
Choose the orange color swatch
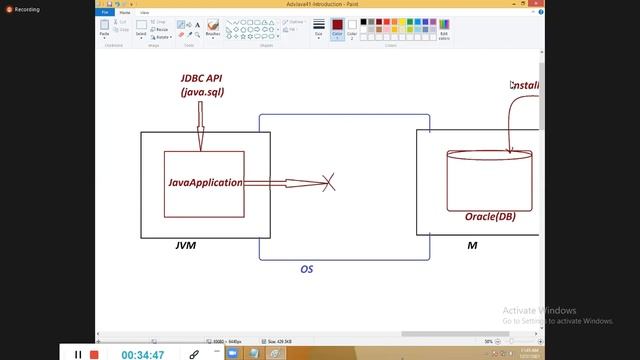[394, 22]
